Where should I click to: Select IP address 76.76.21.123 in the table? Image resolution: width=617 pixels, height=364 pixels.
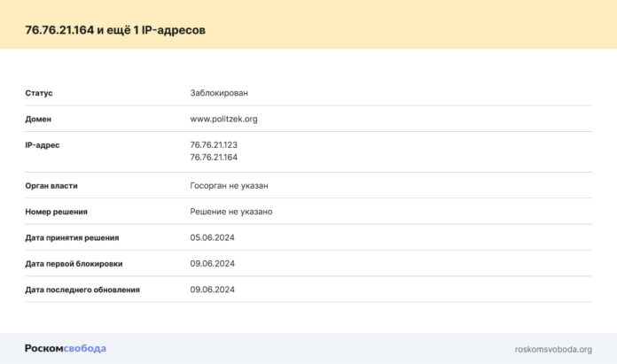click(x=214, y=144)
